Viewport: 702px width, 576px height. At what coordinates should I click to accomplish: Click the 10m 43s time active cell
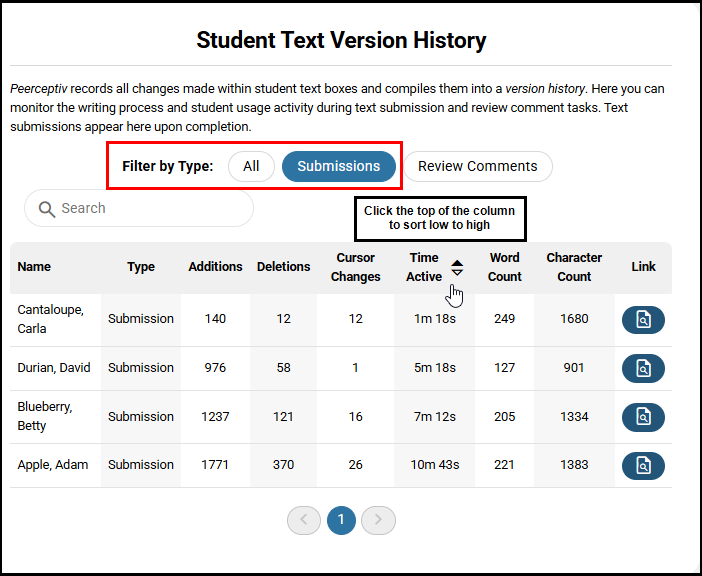point(435,465)
